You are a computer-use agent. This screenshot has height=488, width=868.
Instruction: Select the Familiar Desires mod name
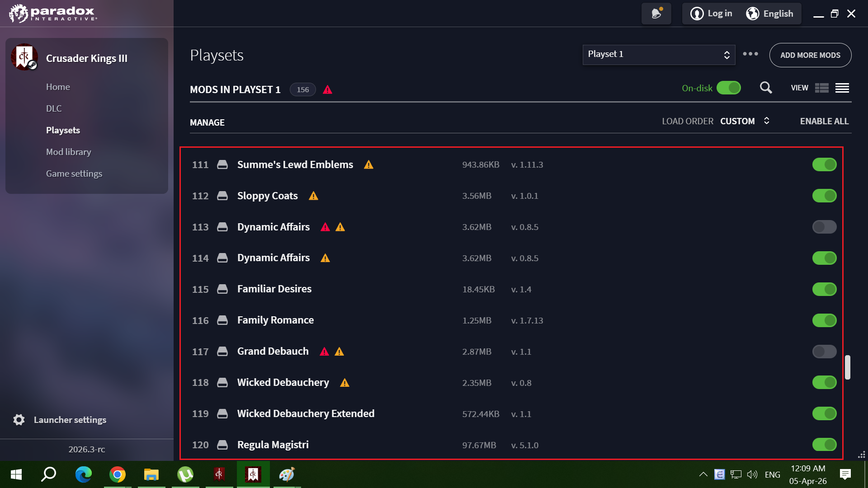pos(274,289)
